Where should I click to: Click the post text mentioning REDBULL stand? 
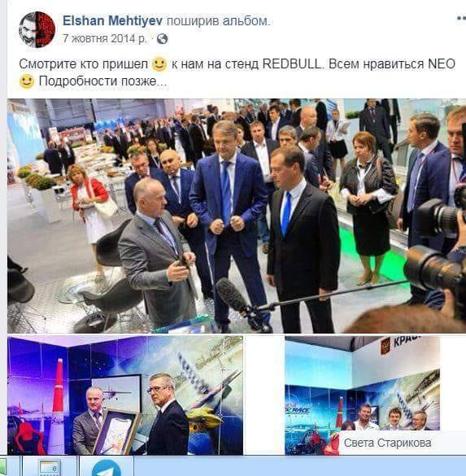click(x=237, y=72)
